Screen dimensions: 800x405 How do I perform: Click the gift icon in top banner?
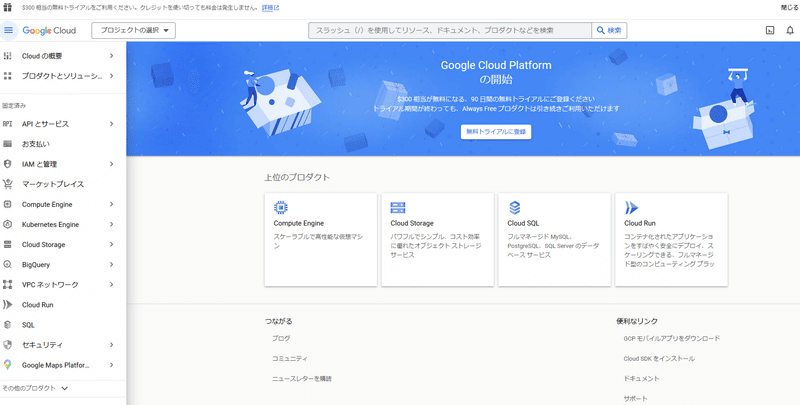pos(8,8)
